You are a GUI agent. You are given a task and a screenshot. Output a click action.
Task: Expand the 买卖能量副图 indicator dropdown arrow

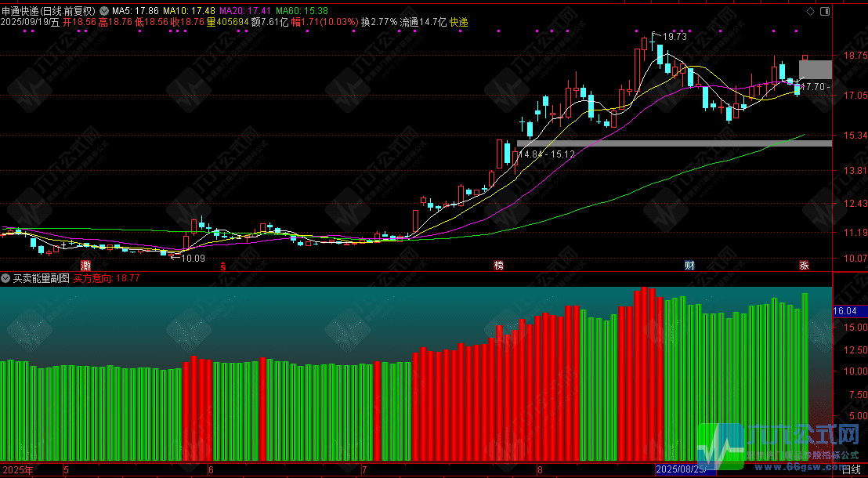coord(6,279)
